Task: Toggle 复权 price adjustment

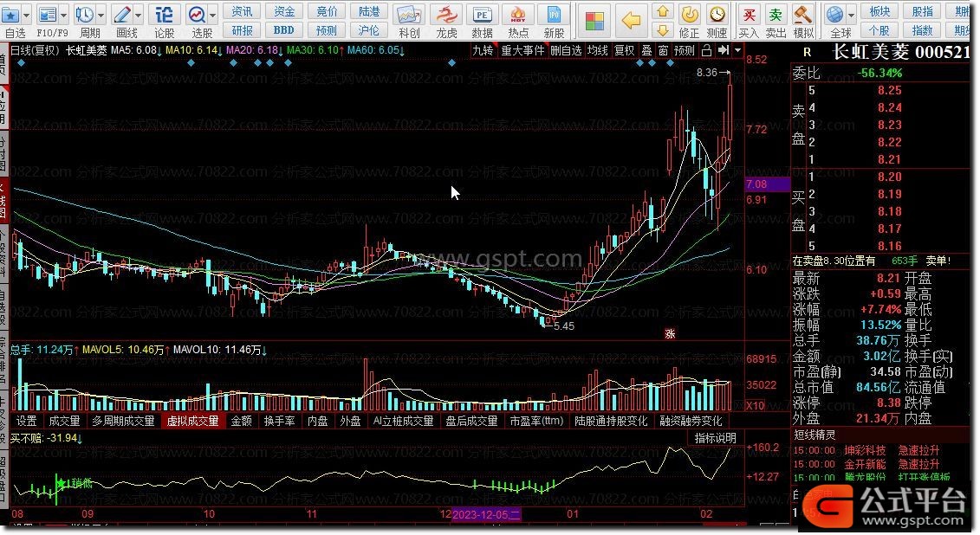Action: [x=625, y=50]
